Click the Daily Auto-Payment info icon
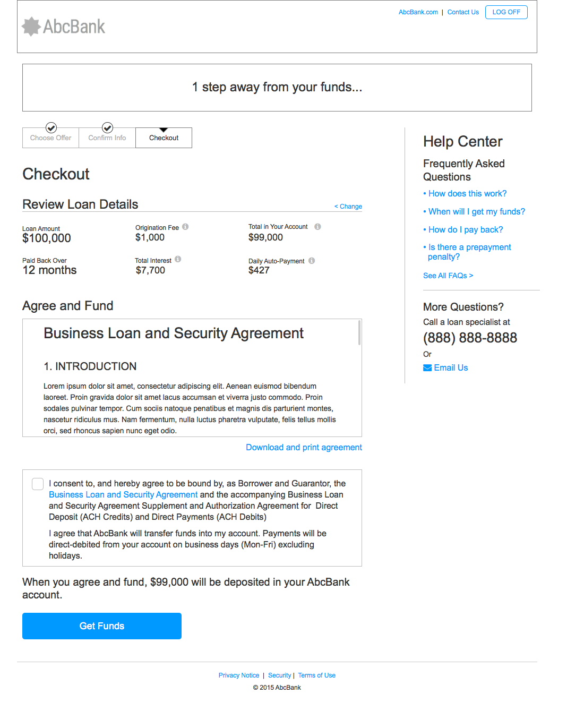 312,260
